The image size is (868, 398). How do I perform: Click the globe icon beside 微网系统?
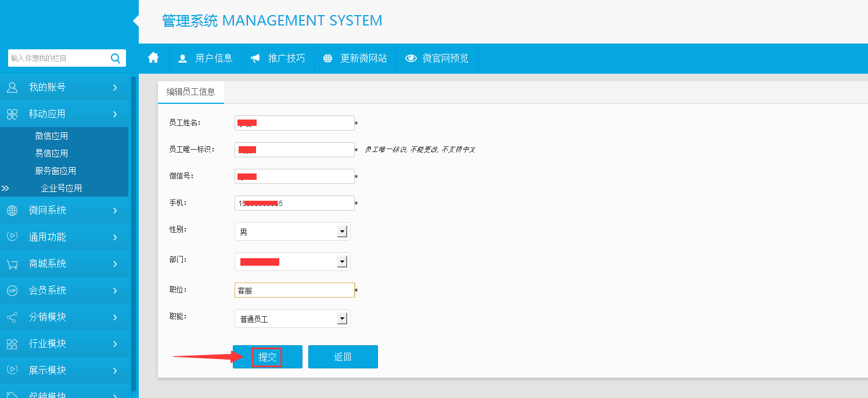[x=12, y=211]
